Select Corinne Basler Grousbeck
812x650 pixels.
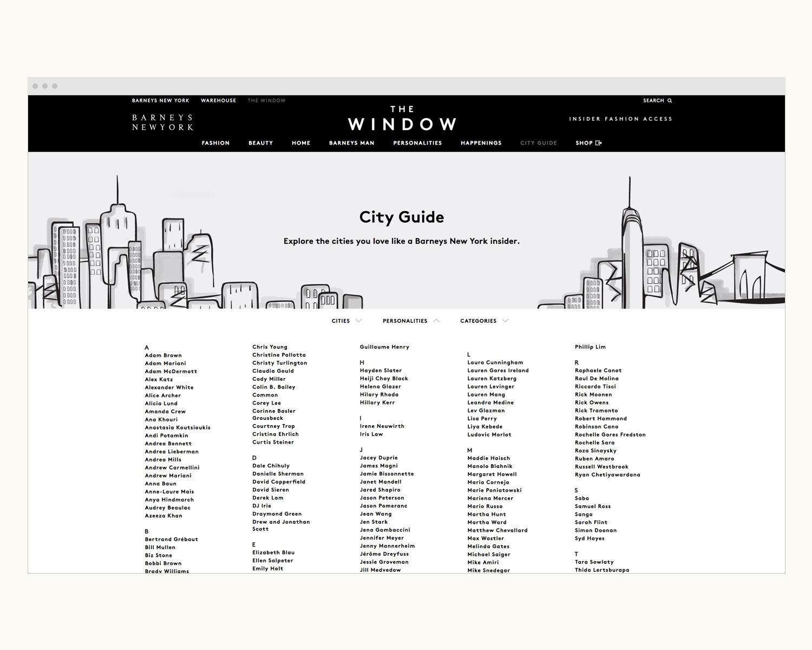(274, 414)
